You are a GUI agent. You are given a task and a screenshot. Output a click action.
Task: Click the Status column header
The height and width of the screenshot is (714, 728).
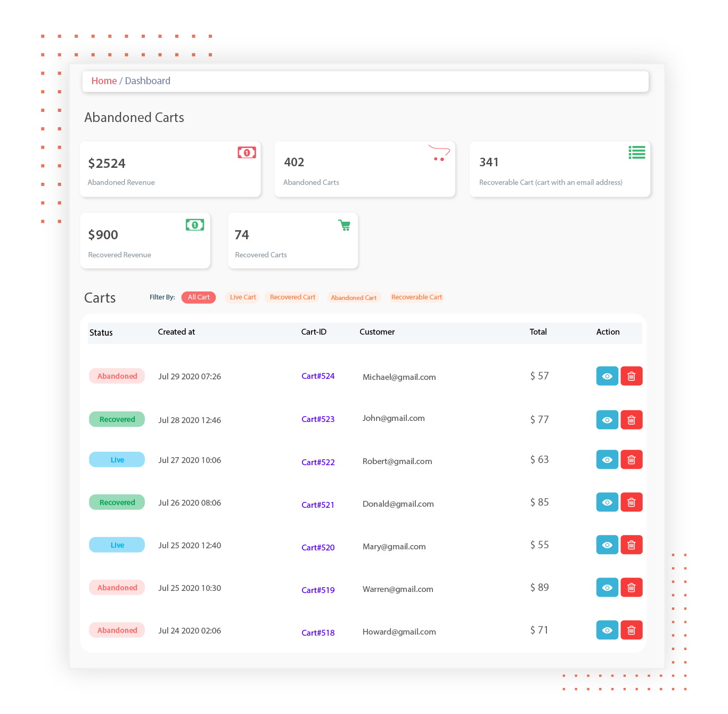pos(101,332)
